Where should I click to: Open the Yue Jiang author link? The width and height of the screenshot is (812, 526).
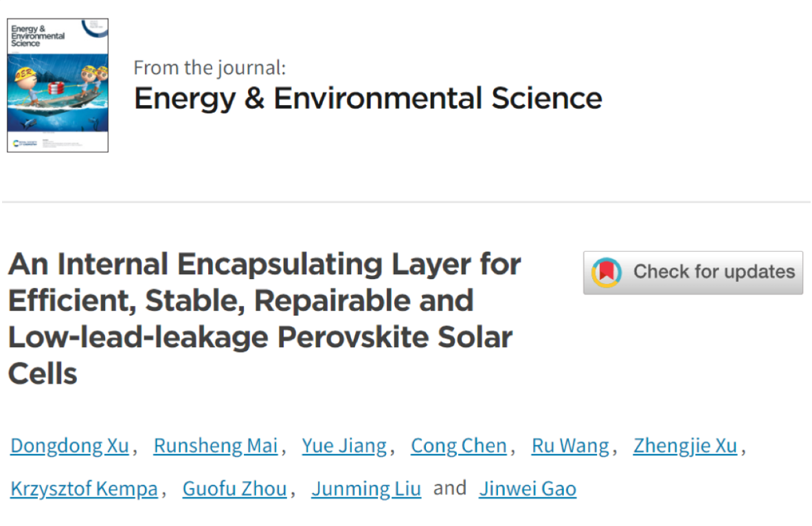344,446
